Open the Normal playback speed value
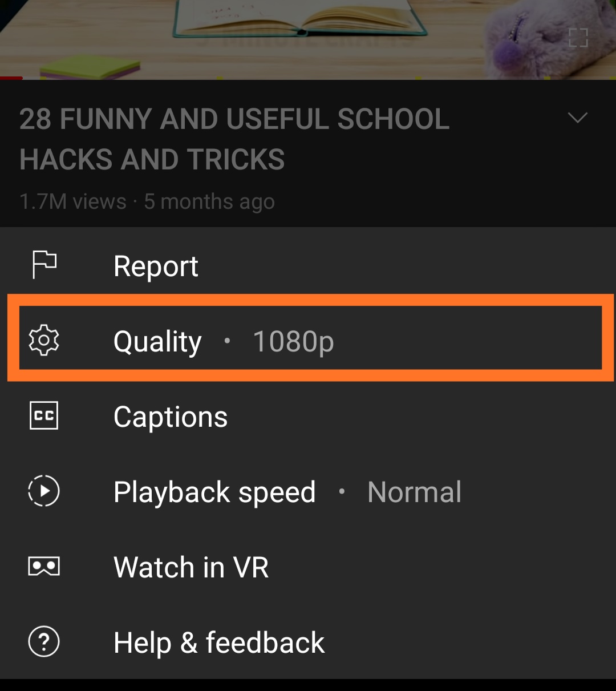The width and height of the screenshot is (616, 691). click(415, 492)
